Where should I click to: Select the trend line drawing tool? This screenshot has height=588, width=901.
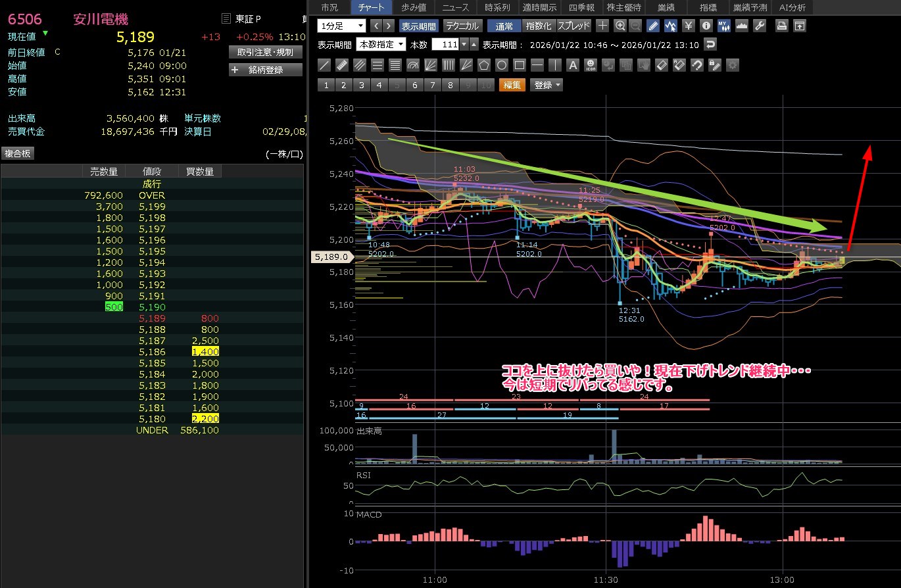324,65
